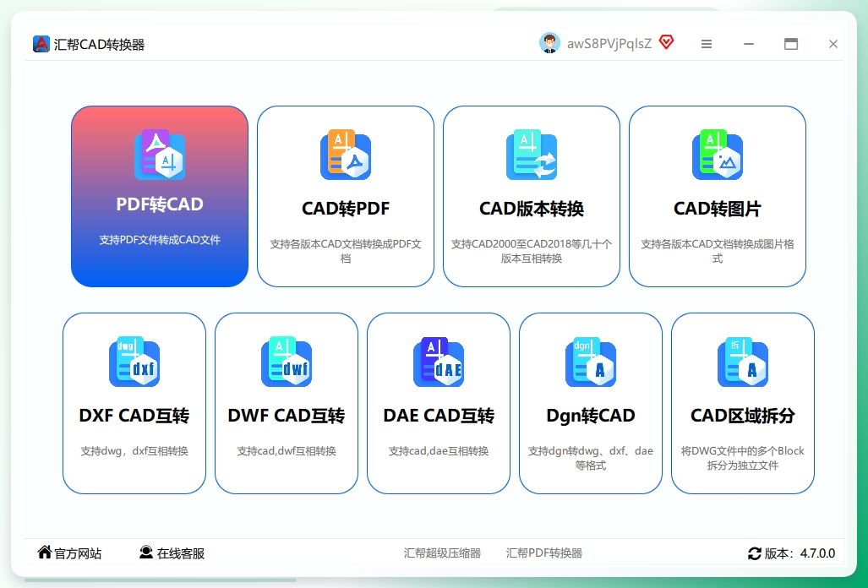Open the 汇帮PDF转换器 link
This screenshot has width=868, height=588.
click(x=544, y=553)
